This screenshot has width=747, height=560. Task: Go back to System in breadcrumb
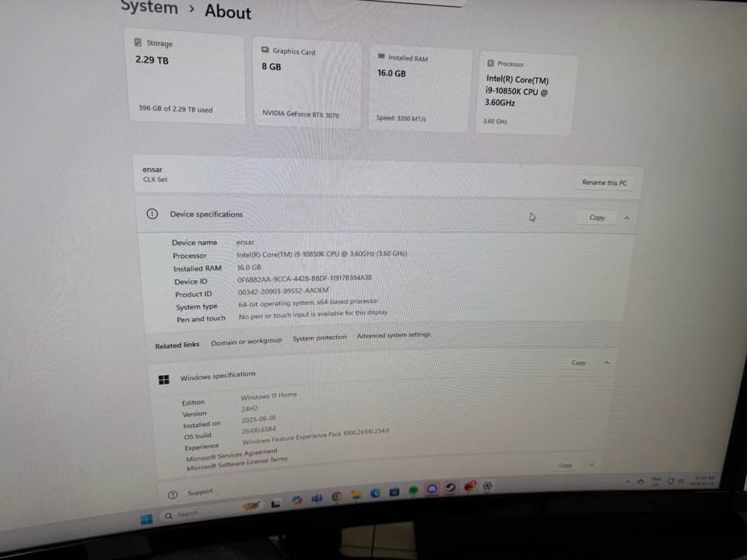point(149,8)
